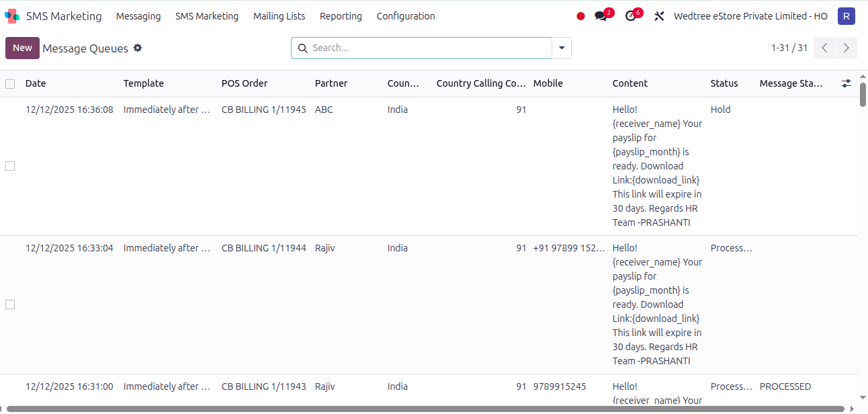Go to next page with right chevron

point(846,48)
